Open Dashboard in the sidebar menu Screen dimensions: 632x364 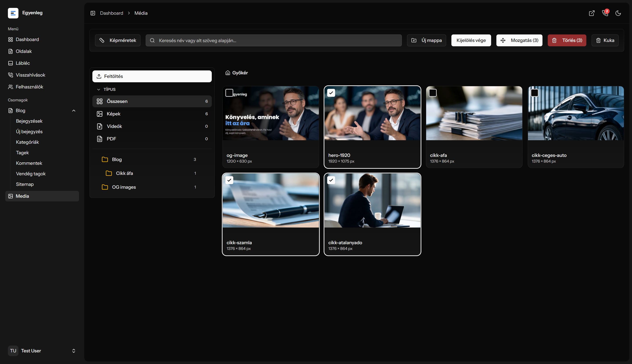point(42,39)
